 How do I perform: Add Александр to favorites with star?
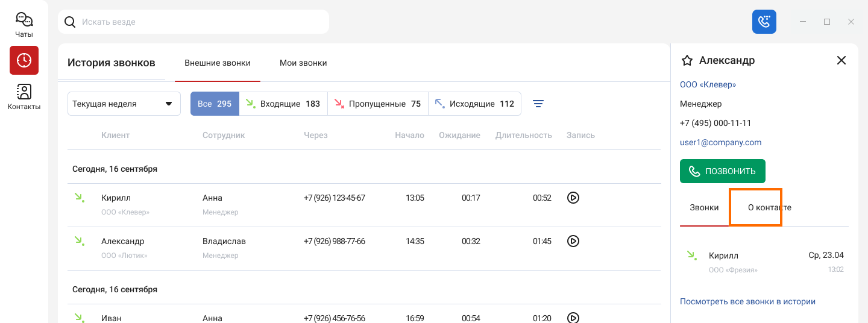(x=687, y=60)
